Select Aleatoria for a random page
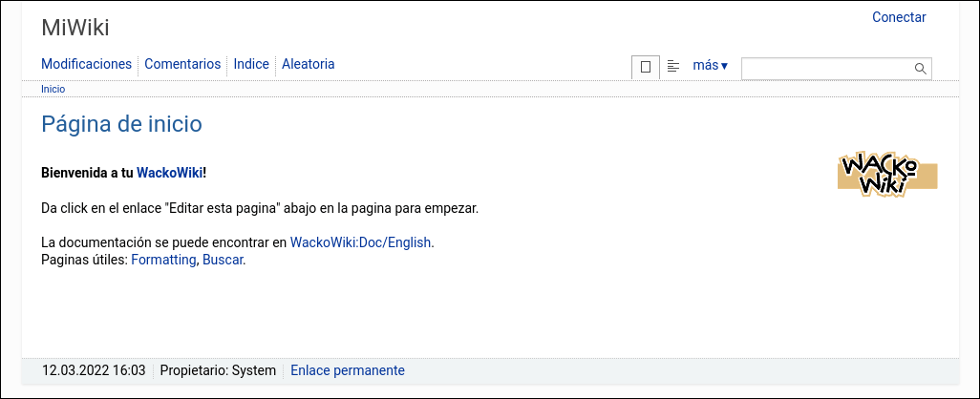 [x=309, y=64]
